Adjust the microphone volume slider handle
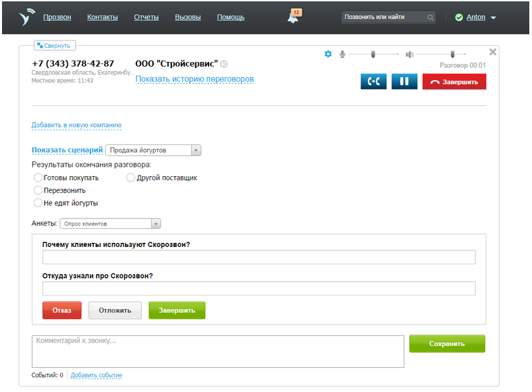532x392 pixels. pyautogui.click(x=373, y=54)
